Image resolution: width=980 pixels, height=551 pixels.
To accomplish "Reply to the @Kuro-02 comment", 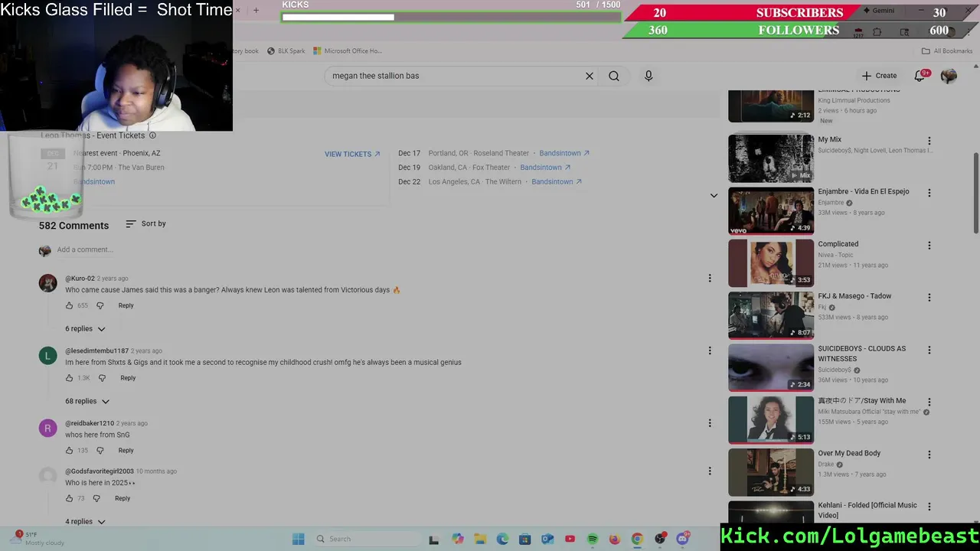I will [126, 305].
